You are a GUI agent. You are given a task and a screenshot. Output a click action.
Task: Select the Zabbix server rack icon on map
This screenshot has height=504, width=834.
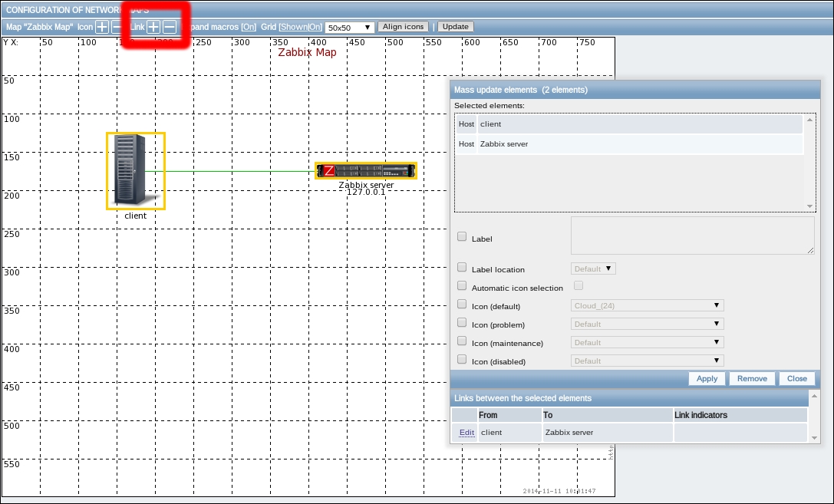[366, 170]
